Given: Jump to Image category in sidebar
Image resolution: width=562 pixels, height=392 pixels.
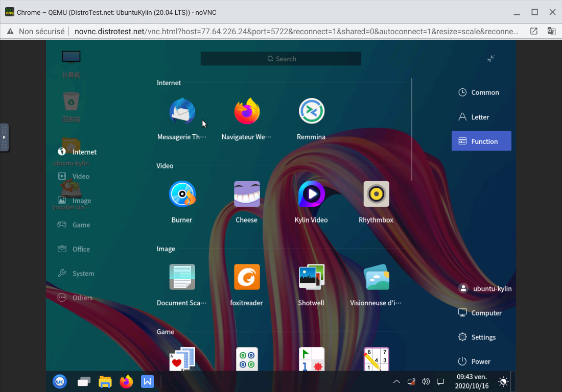Looking at the screenshot, I should 74,201.
